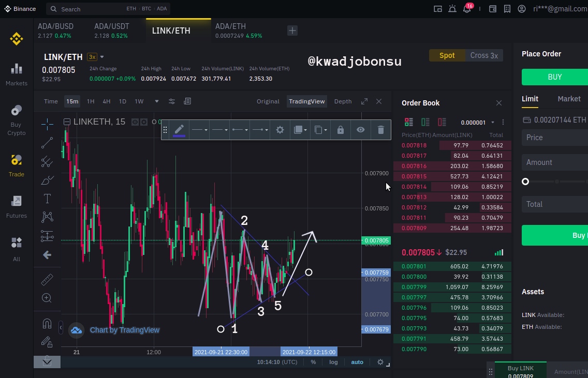588x378 pixels.
Task: Open price alert alarm icon
Action: pyautogui.click(x=452, y=9)
